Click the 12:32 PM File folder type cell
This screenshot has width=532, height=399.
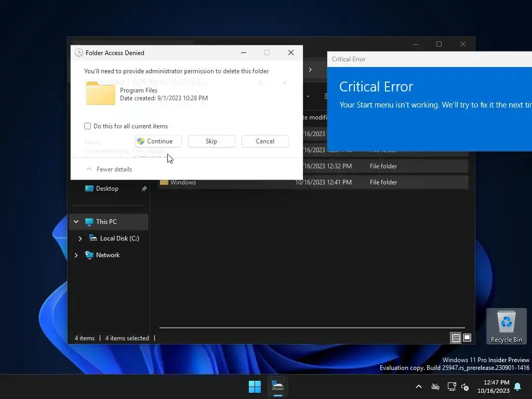pos(383,166)
